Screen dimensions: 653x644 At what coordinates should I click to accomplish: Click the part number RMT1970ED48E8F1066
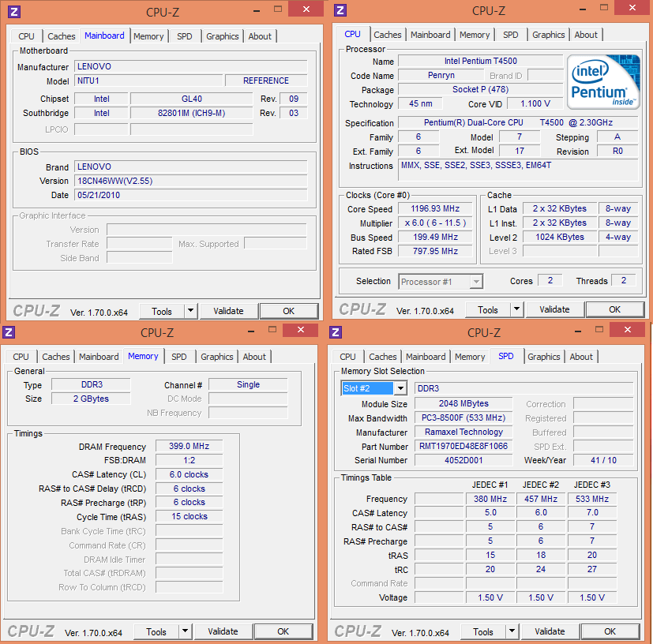pyautogui.click(x=463, y=446)
